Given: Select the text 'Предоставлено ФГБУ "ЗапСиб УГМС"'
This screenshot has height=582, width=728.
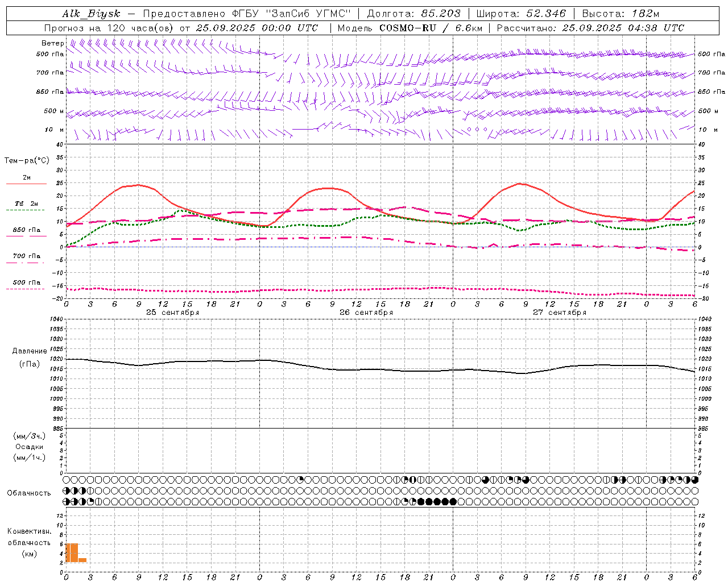Looking at the screenshot, I should pos(247,14).
